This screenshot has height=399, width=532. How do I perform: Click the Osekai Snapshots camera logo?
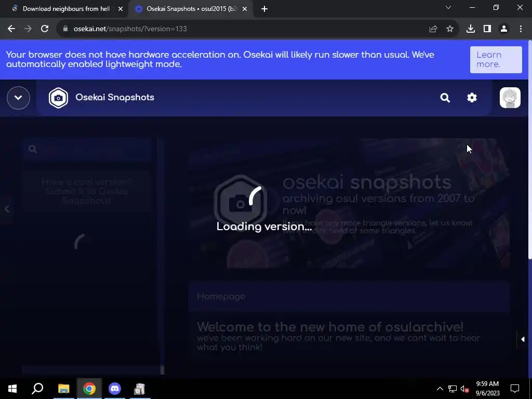click(x=58, y=98)
